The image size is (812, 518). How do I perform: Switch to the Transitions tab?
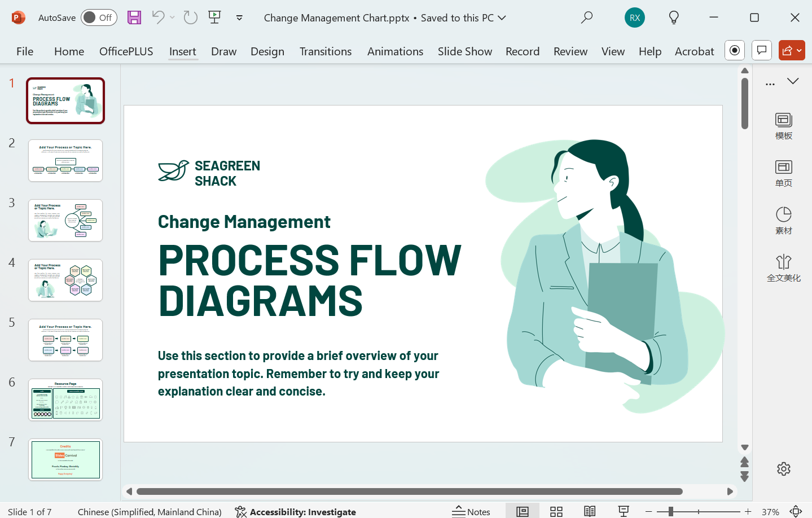[325, 51]
